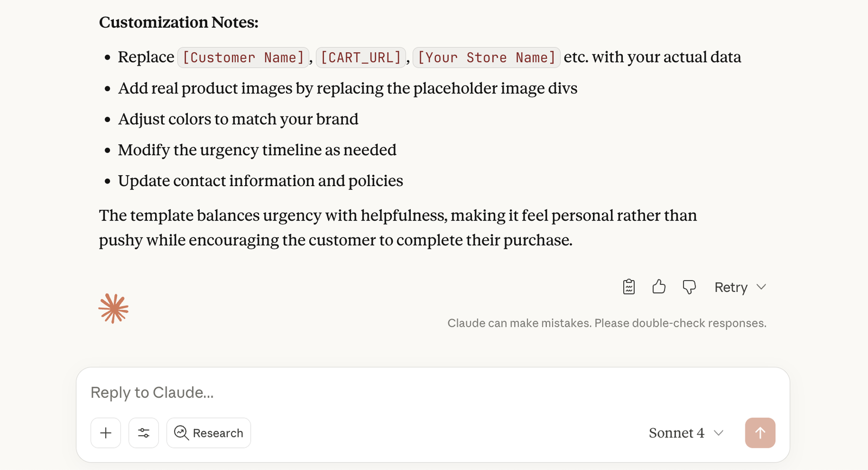Open the Sonnet 4 model selector
The image size is (868, 470).
[x=686, y=433]
